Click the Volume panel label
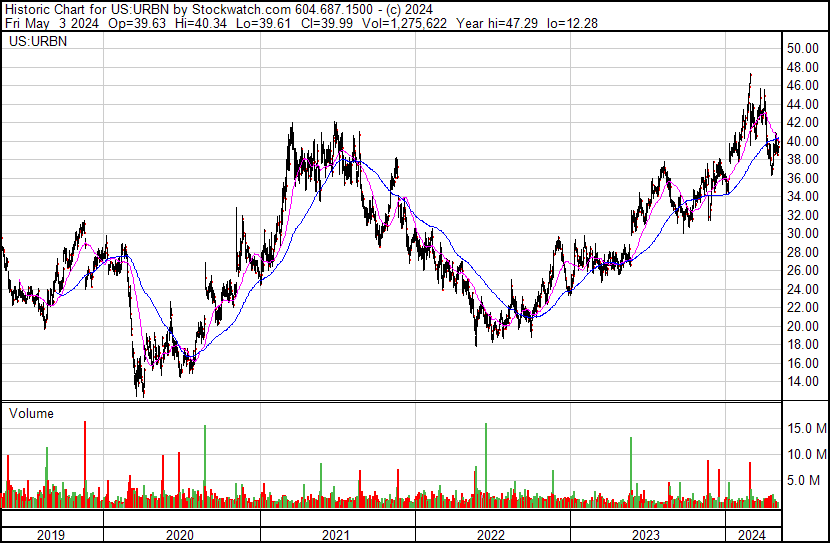 [x=31, y=413]
